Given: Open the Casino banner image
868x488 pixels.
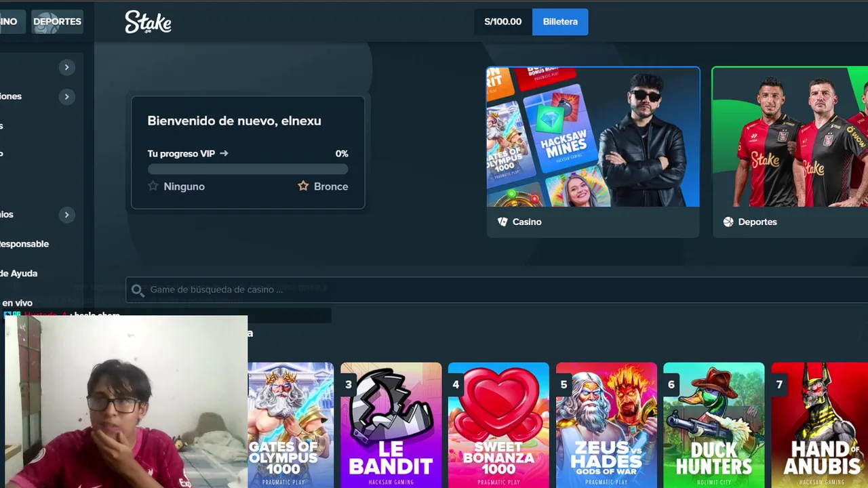Looking at the screenshot, I should coord(593,136).
